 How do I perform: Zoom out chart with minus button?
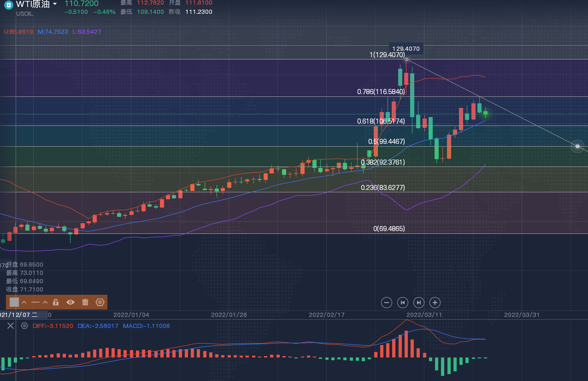pos(387,303)
